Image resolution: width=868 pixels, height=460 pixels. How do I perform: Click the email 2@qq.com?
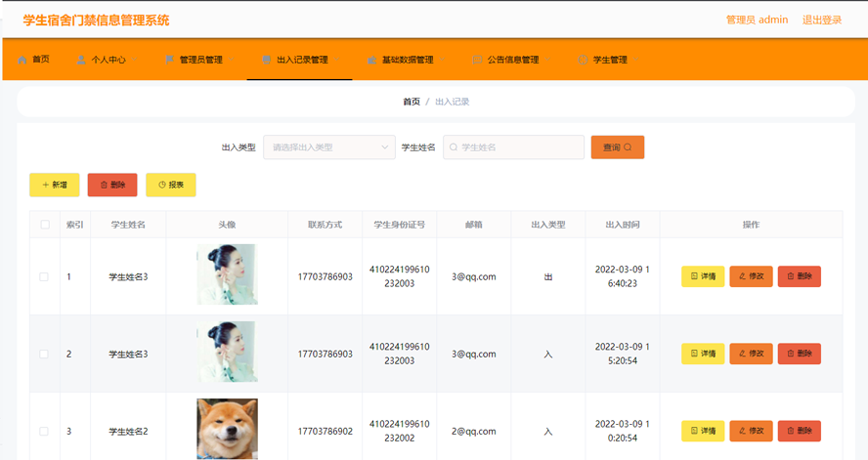click(x=473, y=432)
